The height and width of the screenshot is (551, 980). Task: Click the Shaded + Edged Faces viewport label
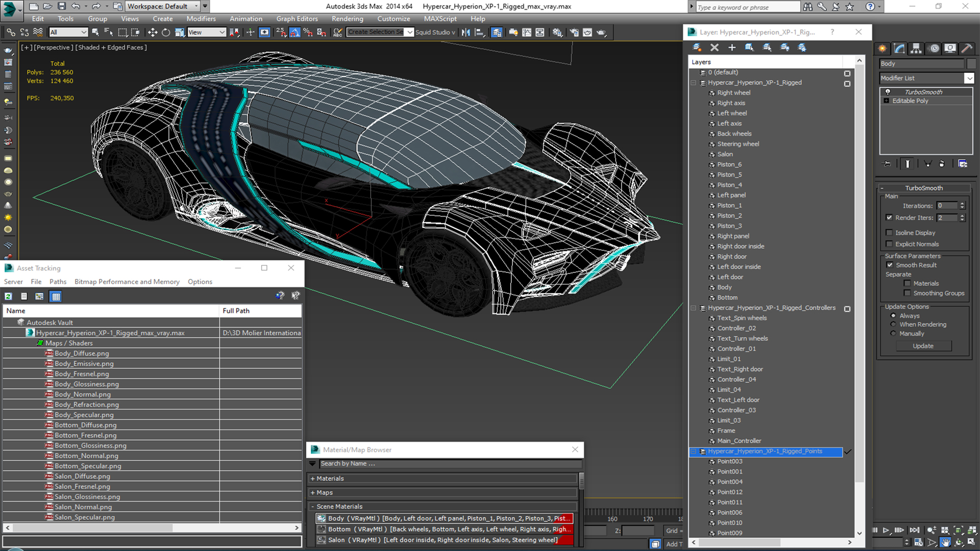[111, 47]
